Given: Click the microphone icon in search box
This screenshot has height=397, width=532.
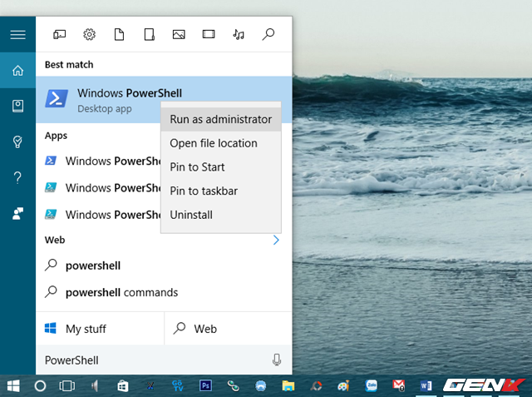Looking at the screenshot, I should pyautogui.click(x=276, y=360).
